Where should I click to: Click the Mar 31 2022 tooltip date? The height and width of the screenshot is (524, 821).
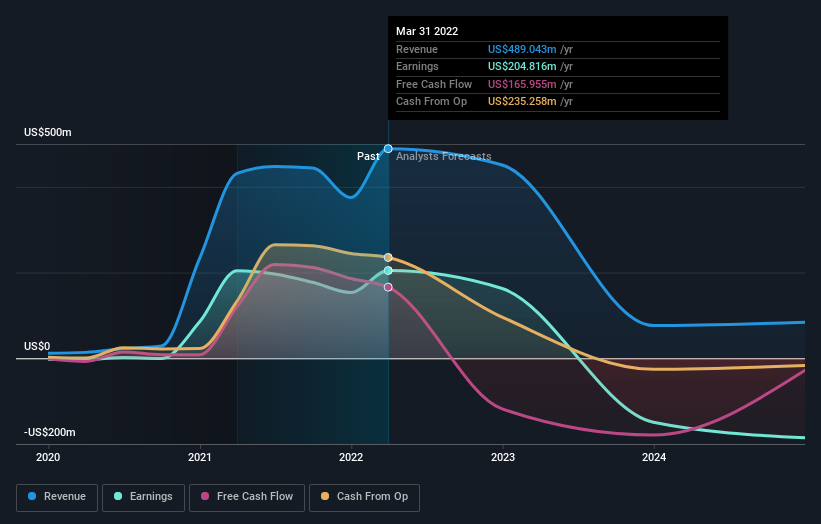427,31
